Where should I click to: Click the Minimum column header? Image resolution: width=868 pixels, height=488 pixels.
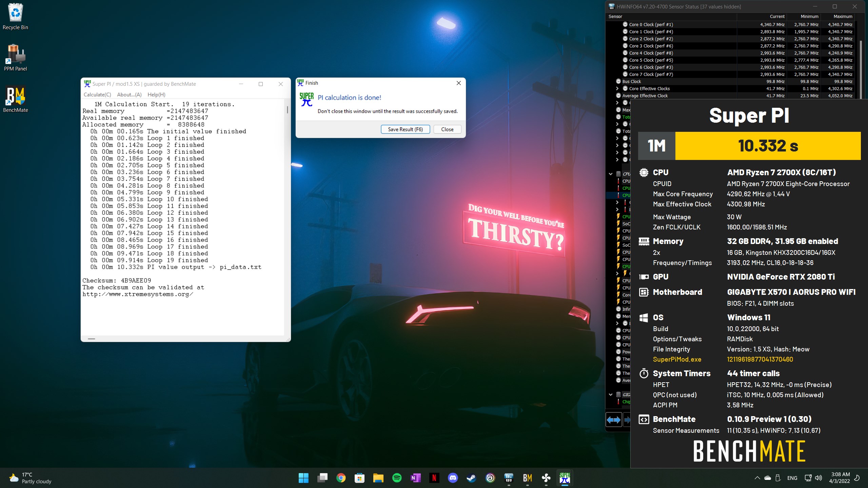tap(804, 16)
